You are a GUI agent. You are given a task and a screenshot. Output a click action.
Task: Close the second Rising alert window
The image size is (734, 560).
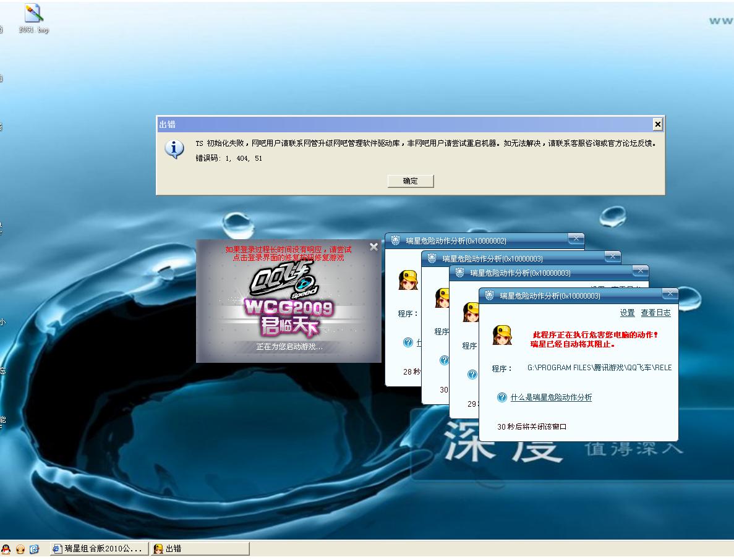coord(612,257)
